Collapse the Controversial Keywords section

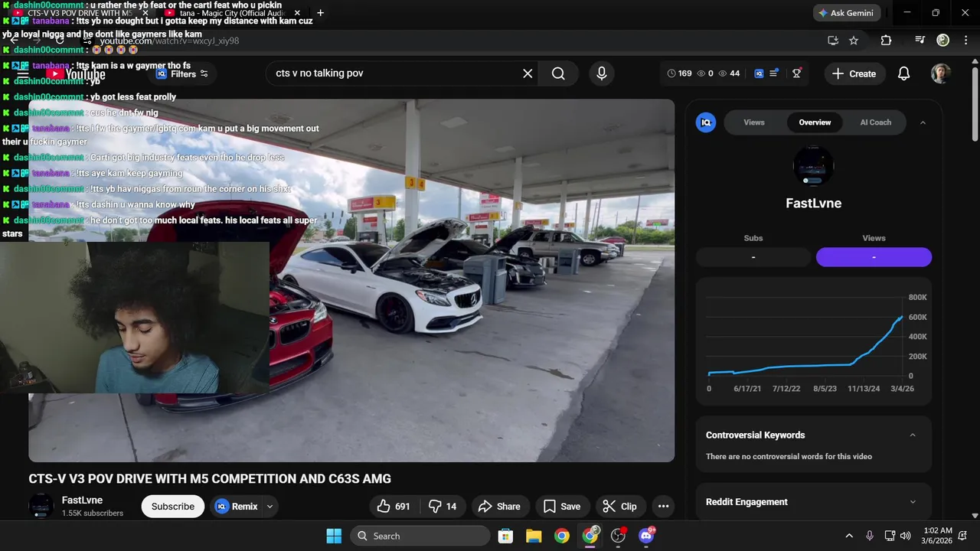coord(912,435)
